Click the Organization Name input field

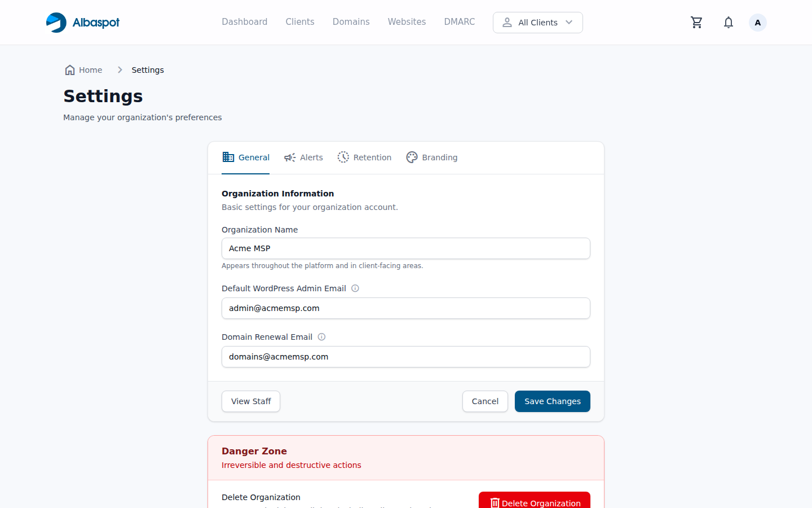tap(405, 248)
